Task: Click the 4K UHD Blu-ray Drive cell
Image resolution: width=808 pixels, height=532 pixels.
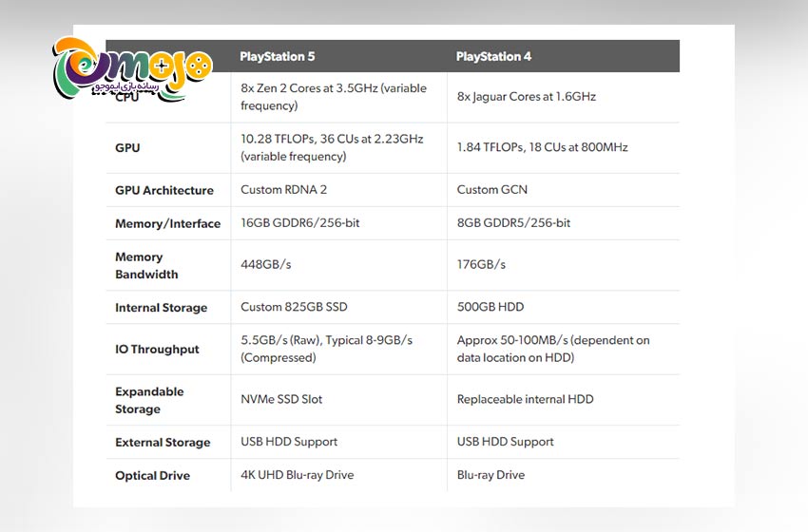Action: pos(297,475)
